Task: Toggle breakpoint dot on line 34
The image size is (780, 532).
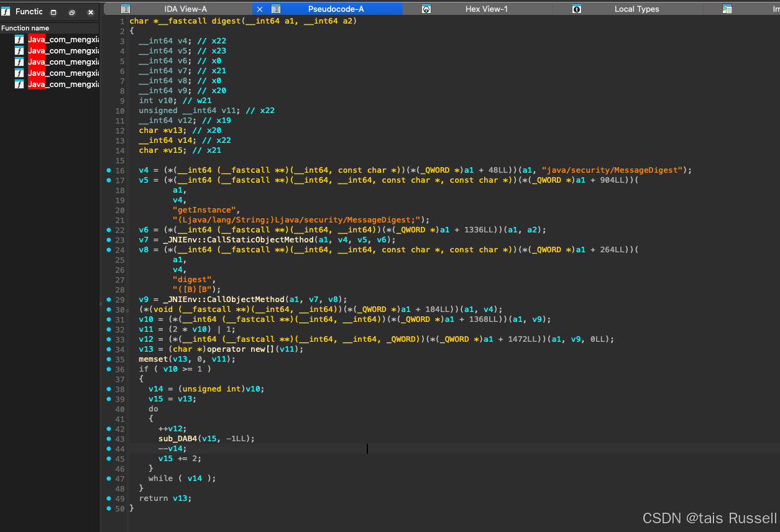Action: click(x=109, y=349)
